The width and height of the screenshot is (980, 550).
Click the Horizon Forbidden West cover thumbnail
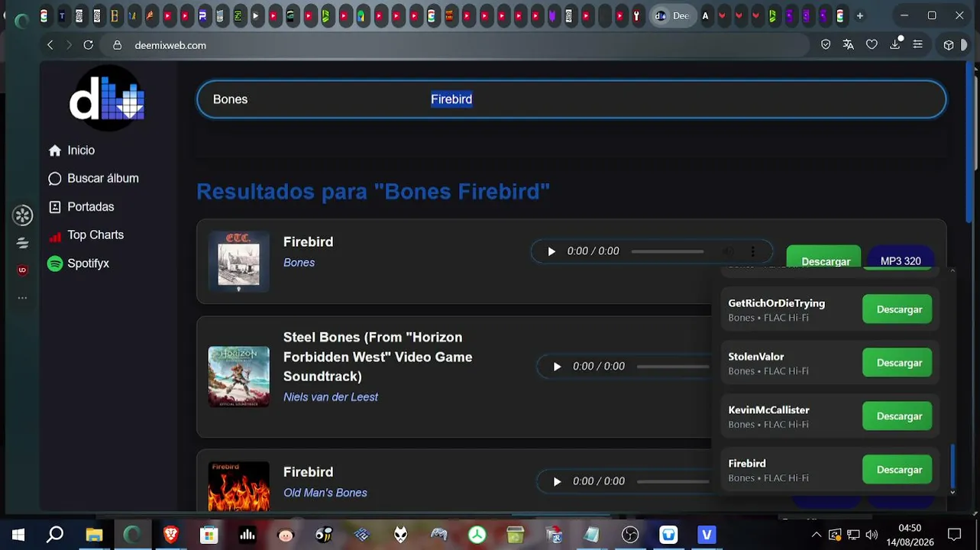click(x=239, y=377)
